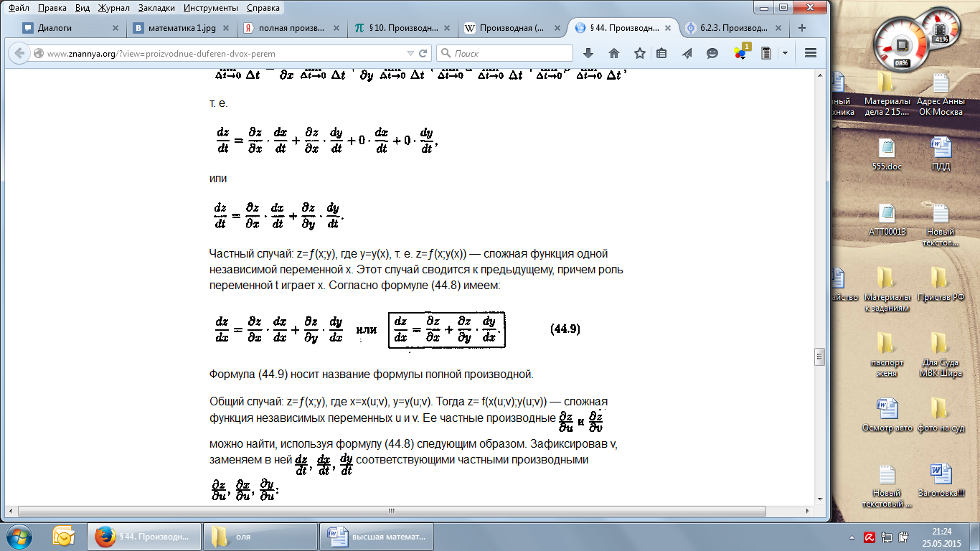
Task: Open desktop folder Материалы к заданиям
Action: pos(887,290)
